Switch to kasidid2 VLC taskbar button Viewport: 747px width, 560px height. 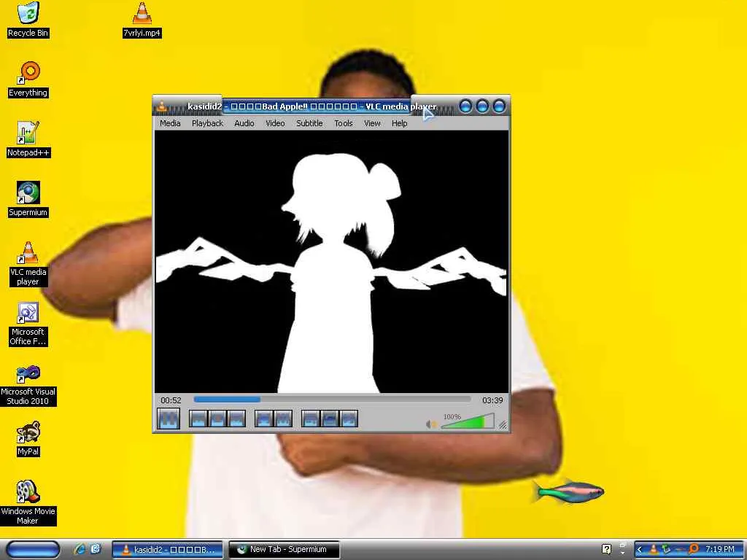coord(168,550)
